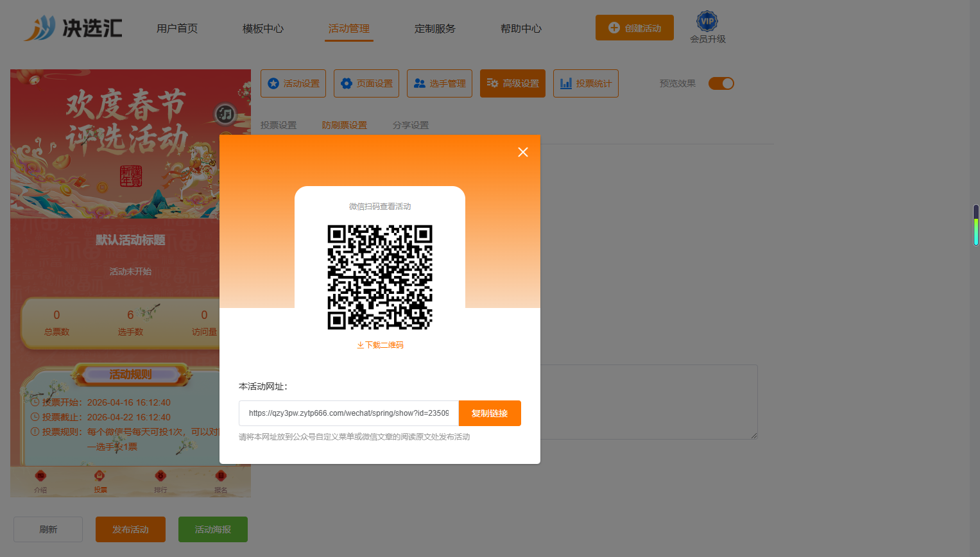Select the 活动管理 navigation item

349,29
